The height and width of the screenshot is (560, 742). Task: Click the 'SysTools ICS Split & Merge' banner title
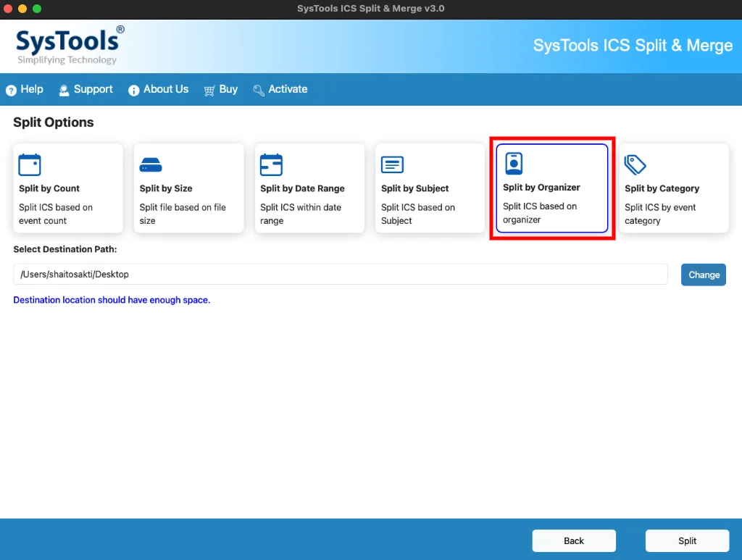click(x=633, y=46)
